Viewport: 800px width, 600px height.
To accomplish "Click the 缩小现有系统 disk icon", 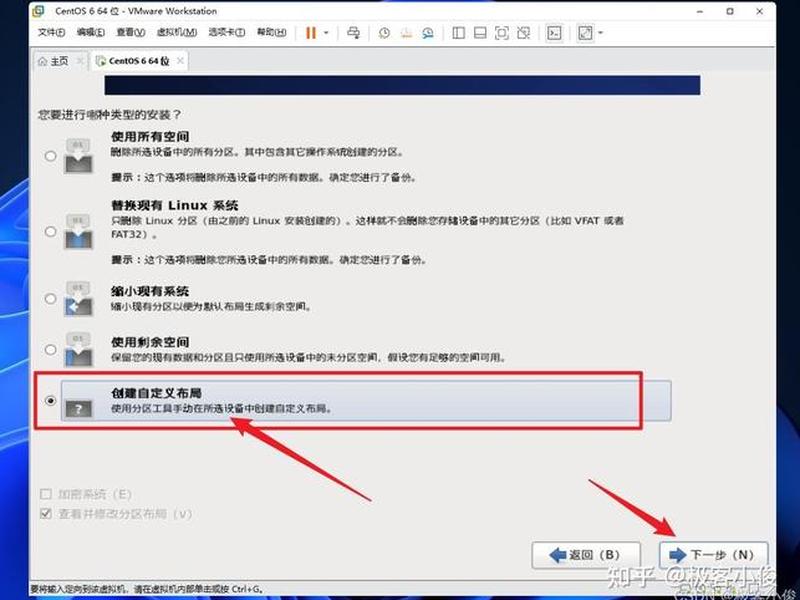I will [78, 298].
